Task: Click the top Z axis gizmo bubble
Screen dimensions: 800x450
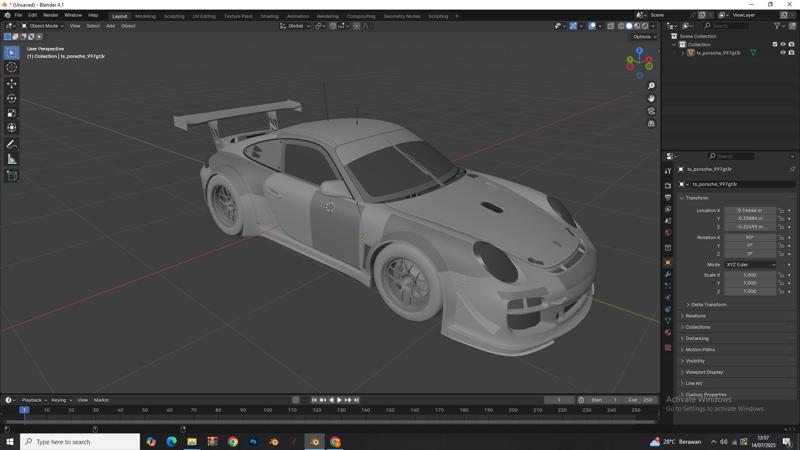Action: tap(639, 51)
